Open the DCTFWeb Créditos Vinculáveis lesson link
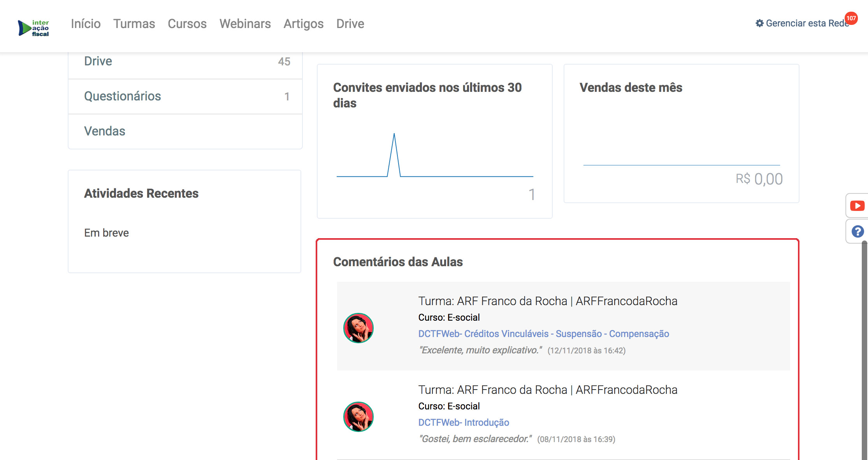 coord(543,334)
